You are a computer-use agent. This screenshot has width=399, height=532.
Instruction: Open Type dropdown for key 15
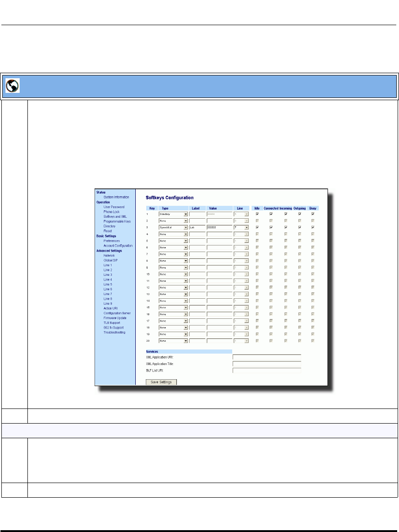click(173, 307)
